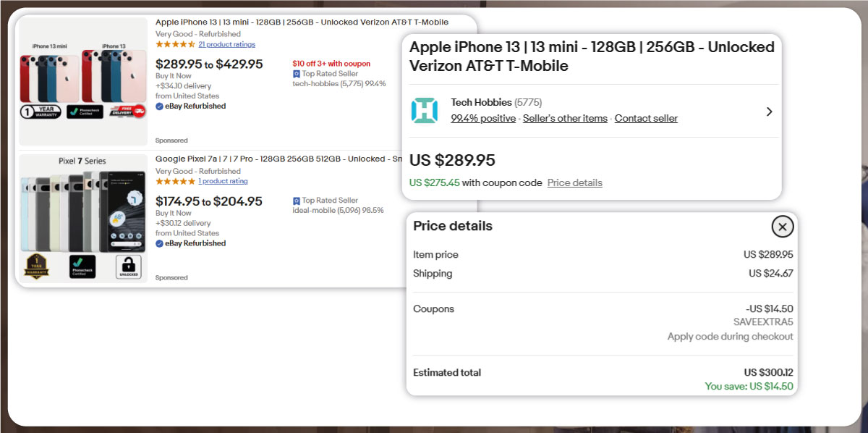Expand Tech Hobbies seller chevron arrow
The image size is (868, 433).
[769, 112]
